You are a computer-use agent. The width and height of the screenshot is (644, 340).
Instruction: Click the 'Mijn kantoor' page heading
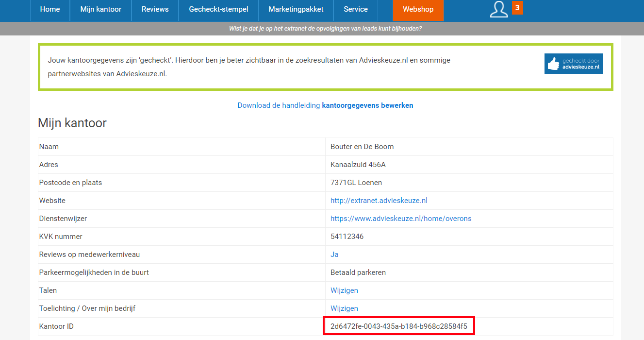click(x=72, y=123)
